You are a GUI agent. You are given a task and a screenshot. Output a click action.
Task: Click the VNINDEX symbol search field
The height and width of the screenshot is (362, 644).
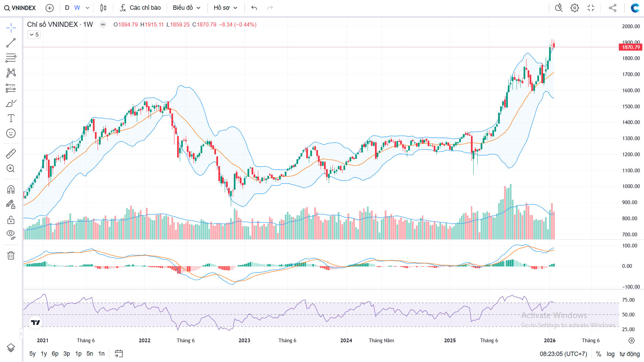tap(20, 8)
